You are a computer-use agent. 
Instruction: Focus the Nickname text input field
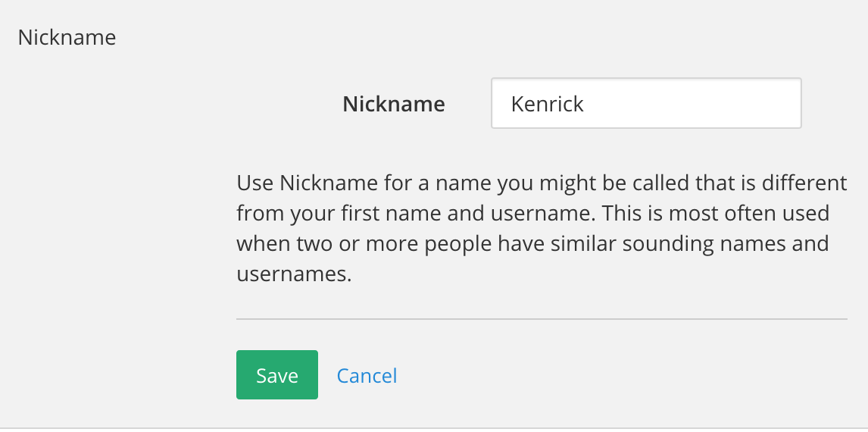(x=645, y=103)
